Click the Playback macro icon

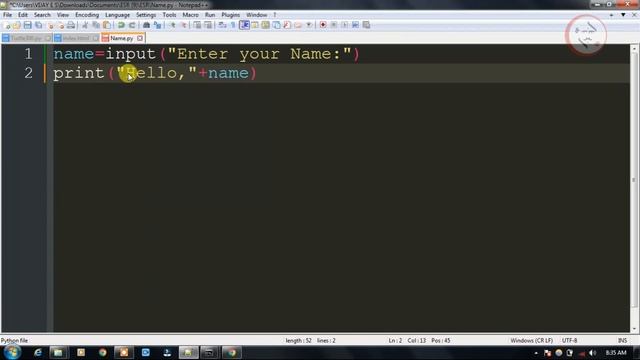point(345,25)
